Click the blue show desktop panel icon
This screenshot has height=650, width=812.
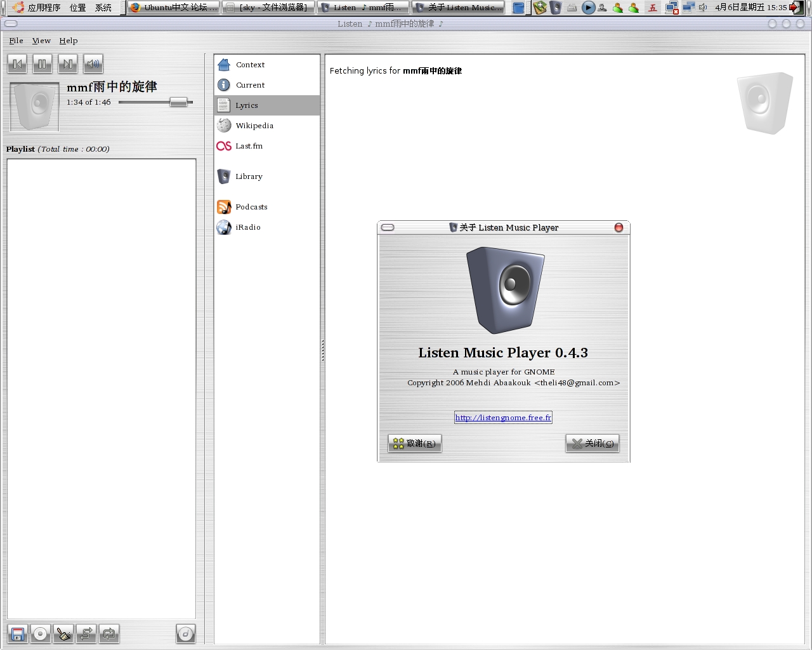519,8
